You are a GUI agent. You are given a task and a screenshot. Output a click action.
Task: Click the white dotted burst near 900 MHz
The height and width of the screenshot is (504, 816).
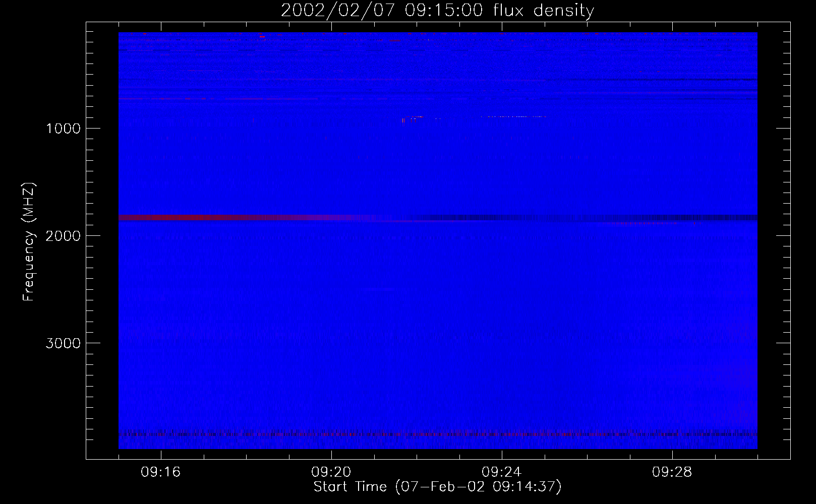[x=513, y=116]
